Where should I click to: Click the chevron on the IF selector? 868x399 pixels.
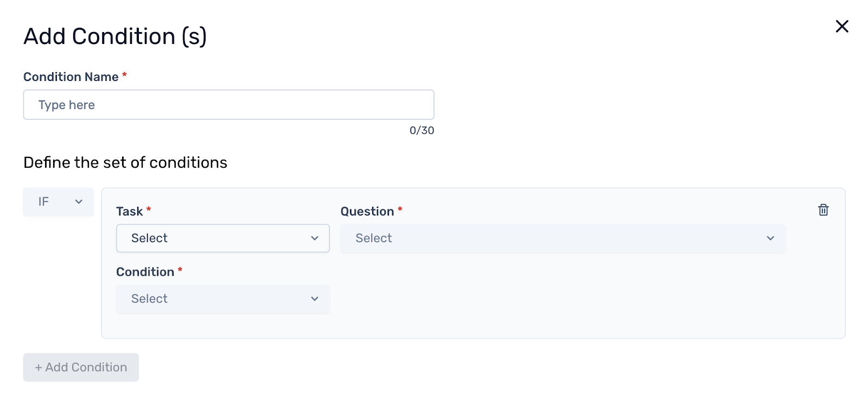click(x=78, y=202)
